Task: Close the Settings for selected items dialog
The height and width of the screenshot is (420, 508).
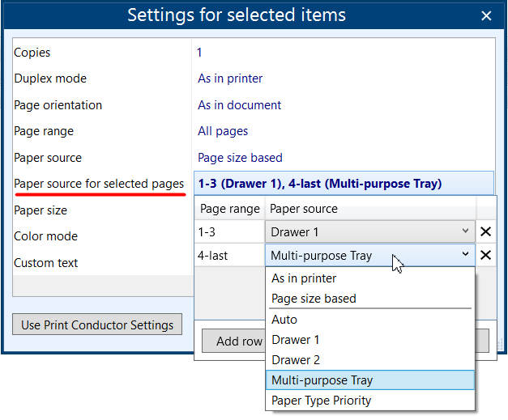Action: (486, 15)
